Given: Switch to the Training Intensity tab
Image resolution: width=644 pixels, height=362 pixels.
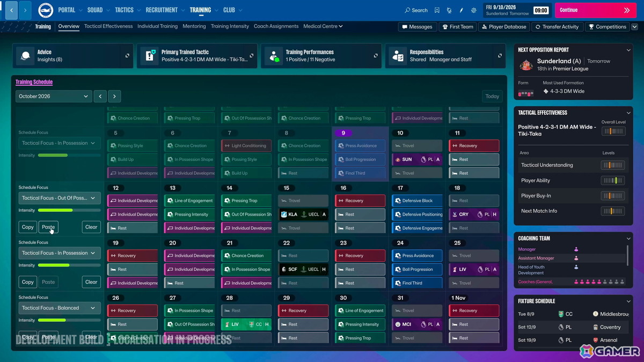Looking at the screenshot, I should coord(230,26).
